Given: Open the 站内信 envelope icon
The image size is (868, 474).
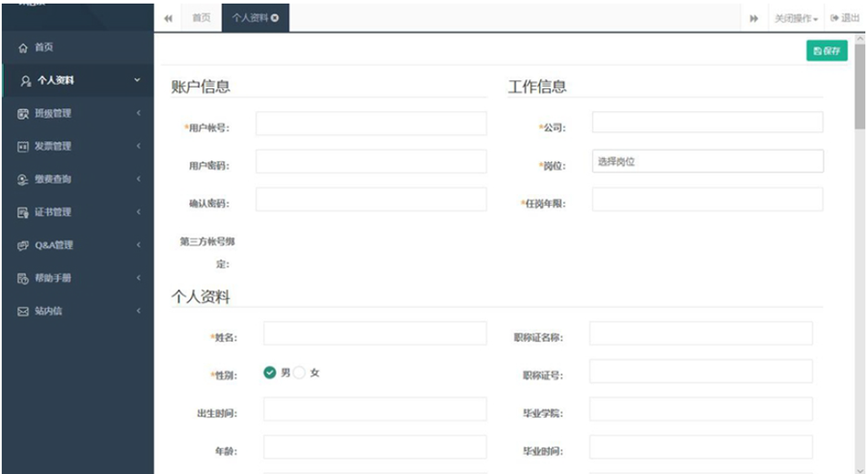Looking at the screenshot, I should click(23, 312).
